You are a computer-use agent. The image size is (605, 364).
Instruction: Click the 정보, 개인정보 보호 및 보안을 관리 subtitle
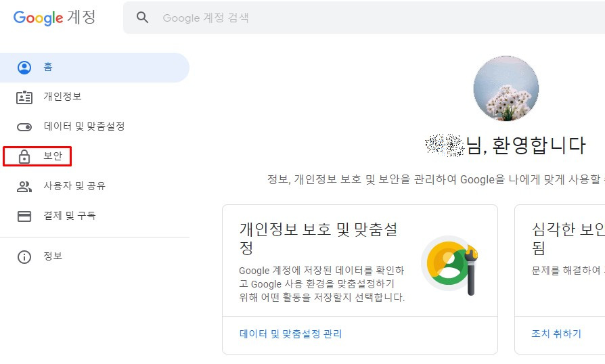tap(436, 179)
